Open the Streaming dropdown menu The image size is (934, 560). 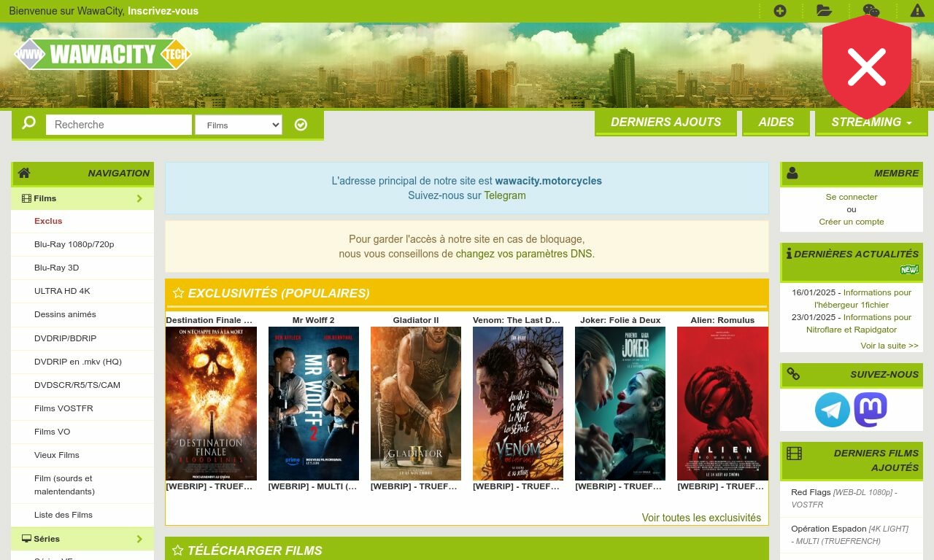[871, 122]
